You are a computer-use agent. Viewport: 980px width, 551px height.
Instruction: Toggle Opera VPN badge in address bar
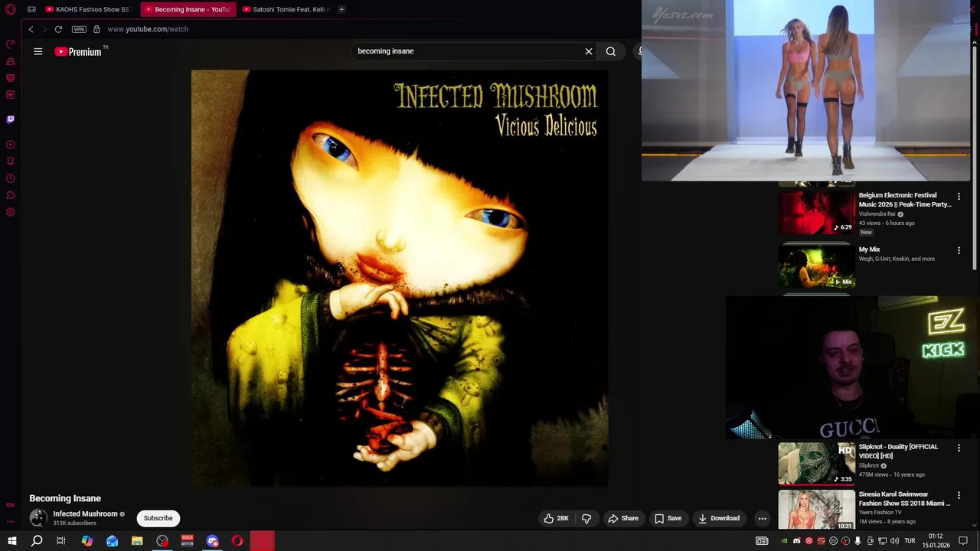pyautogui.click(x=79, y=29)
